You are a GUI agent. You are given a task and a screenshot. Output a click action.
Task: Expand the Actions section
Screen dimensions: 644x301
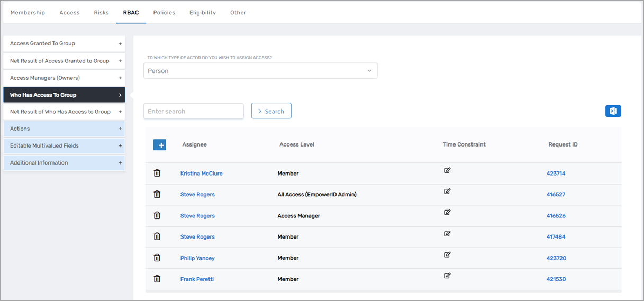[64, 129]
